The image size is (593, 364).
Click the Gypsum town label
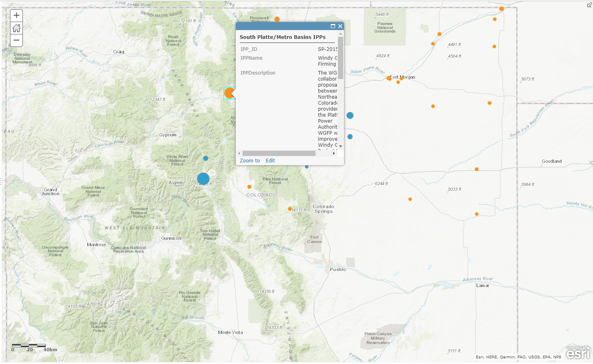168,135
